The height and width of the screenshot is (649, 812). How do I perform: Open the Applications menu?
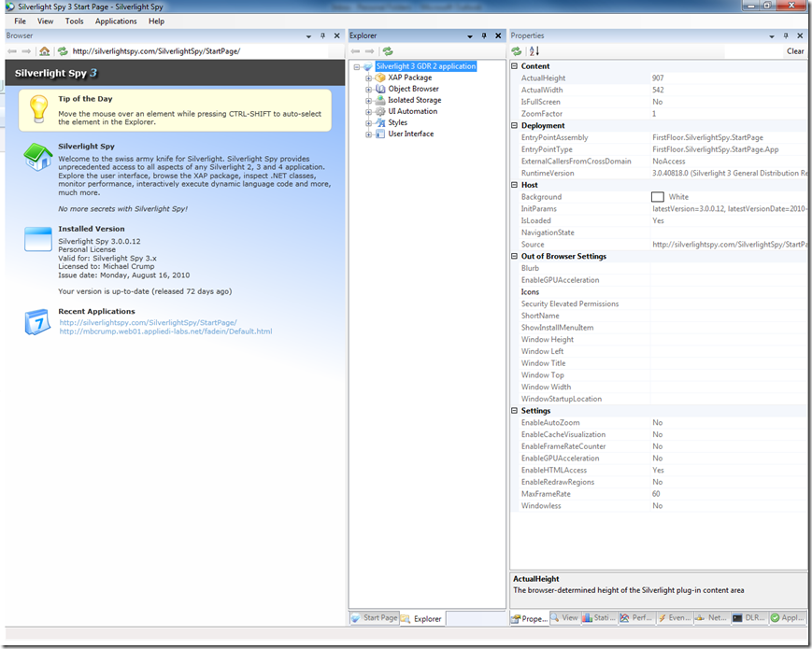tap(116, 21)
